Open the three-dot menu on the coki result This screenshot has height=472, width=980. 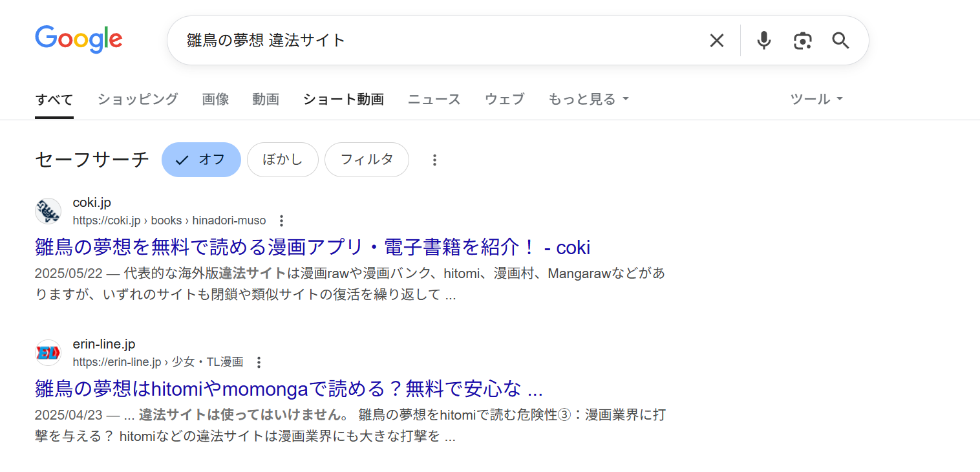282,220
